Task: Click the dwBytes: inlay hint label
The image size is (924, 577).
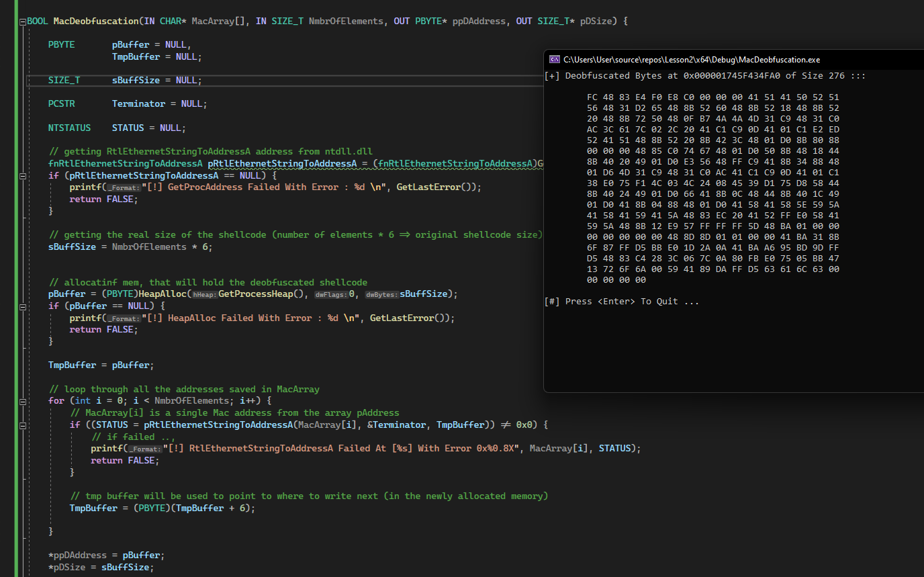Action: (381, 295)
